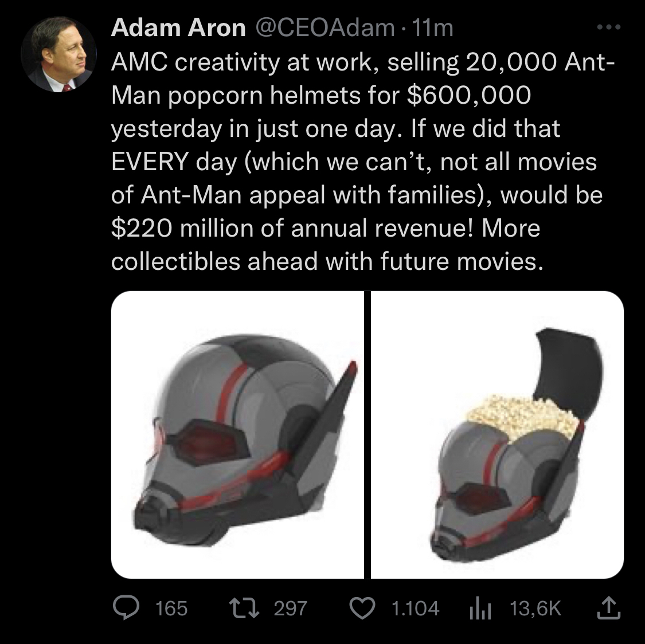The height and width of the screenshot is (644, 645).
Task: Open the three-dot more options menu
Action: point(609,28)
